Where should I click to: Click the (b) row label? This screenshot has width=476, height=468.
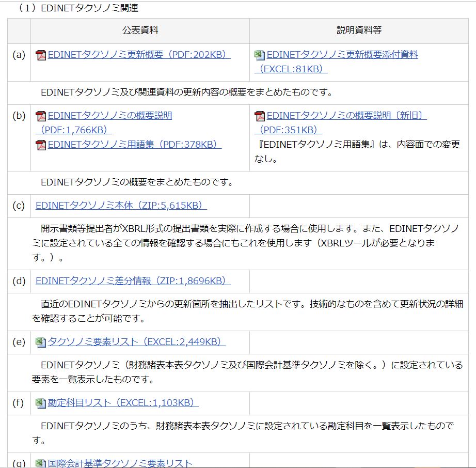pyautogui.click(x=19, y=116)
